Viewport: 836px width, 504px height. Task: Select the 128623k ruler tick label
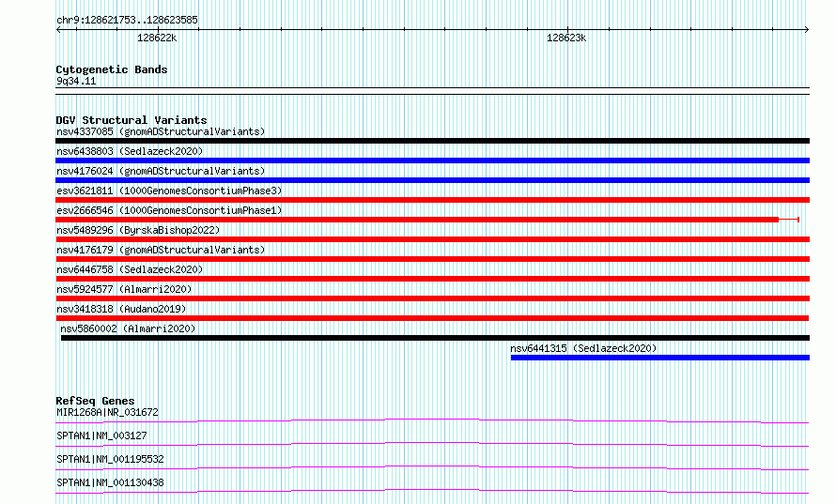coord(566,38)
